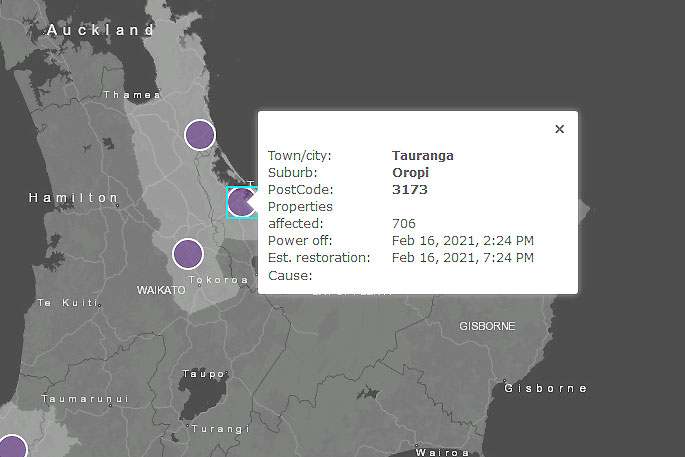Select the purple outage marker above Tokoroa
This screenshot has height=457, width=685.
coord(187,254)
